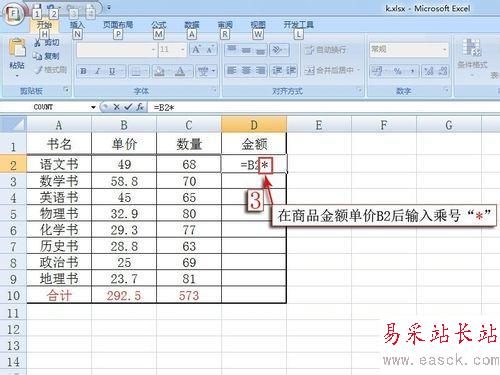Switch to the Data (数据) tab

tap(192, 25)
